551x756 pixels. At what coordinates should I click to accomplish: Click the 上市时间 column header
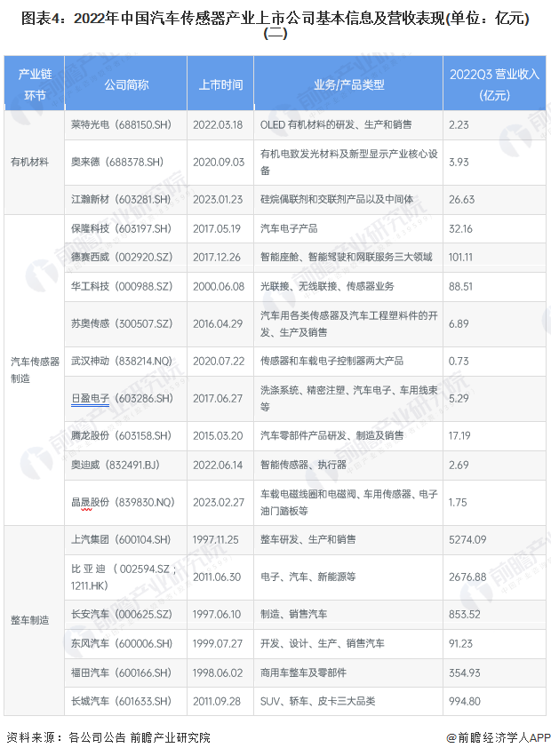point(220,84)
